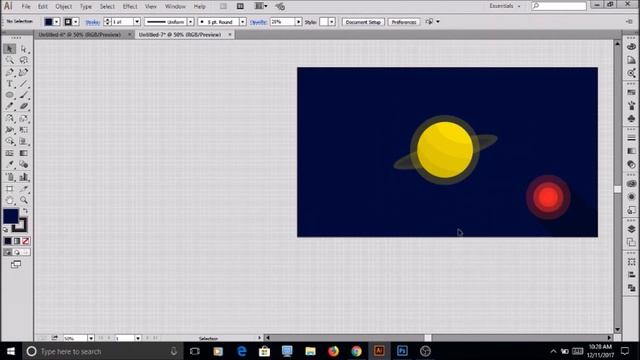The height and width of the screenshot is (360, 640).
Task: Open the Swatches panel icon
Action: 631,93
